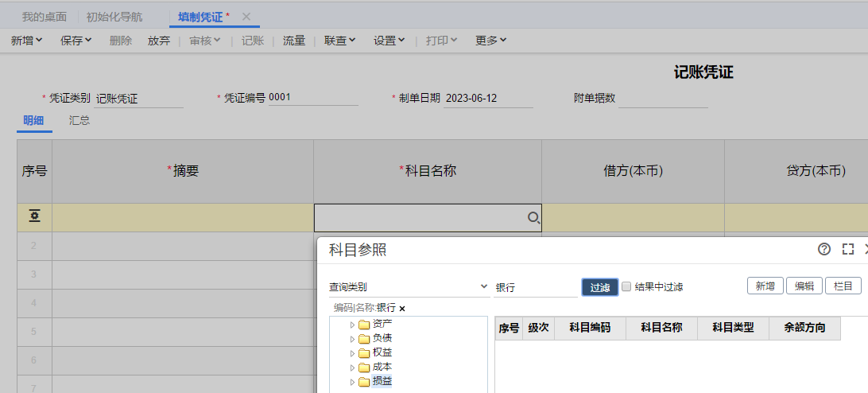
Task: Enable the 结果中过滤 checkbox
Action: click(626, 286)
